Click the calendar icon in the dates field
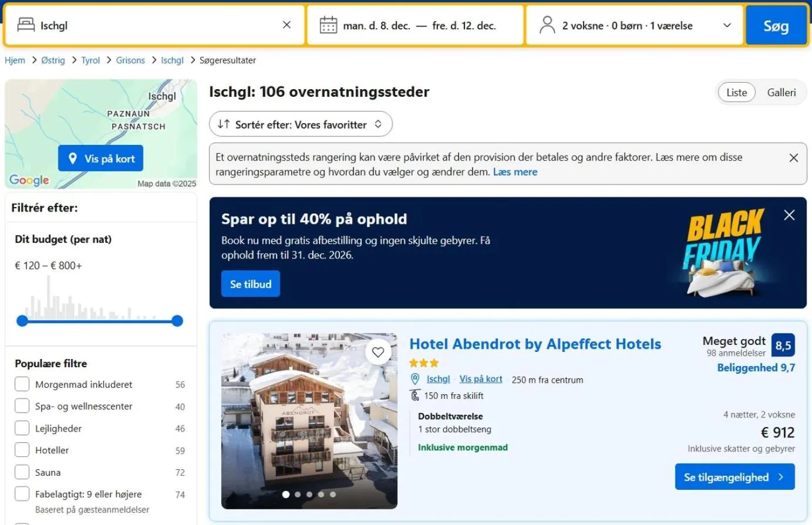The height and width of the screenshot is (525, 812). click(x=328, y=25)
